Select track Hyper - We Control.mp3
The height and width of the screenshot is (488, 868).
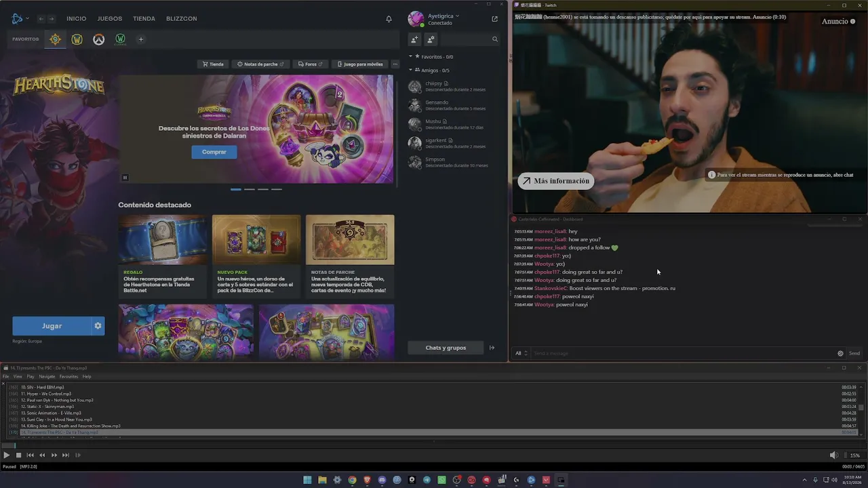[434, 394]
